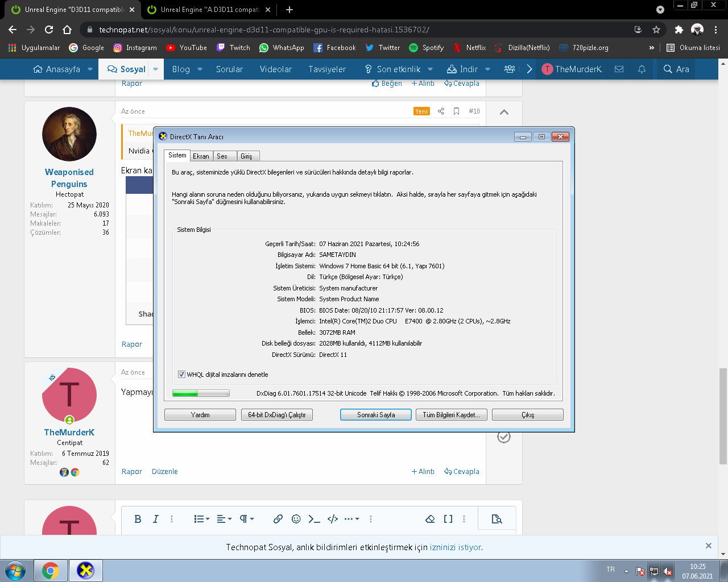The height and width of the screenshot is (582, 728).
Task: Bookmark post #10 with the bookmark icon
Action: pyautogui.click(x=456, y=111)
